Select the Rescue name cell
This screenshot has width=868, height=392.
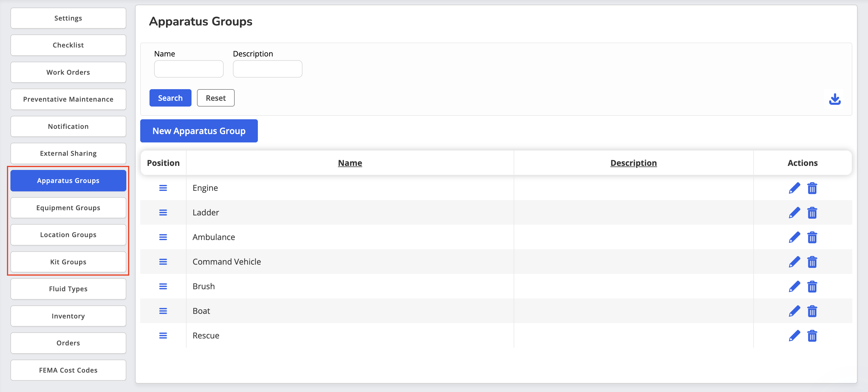[x=350, y=336]
